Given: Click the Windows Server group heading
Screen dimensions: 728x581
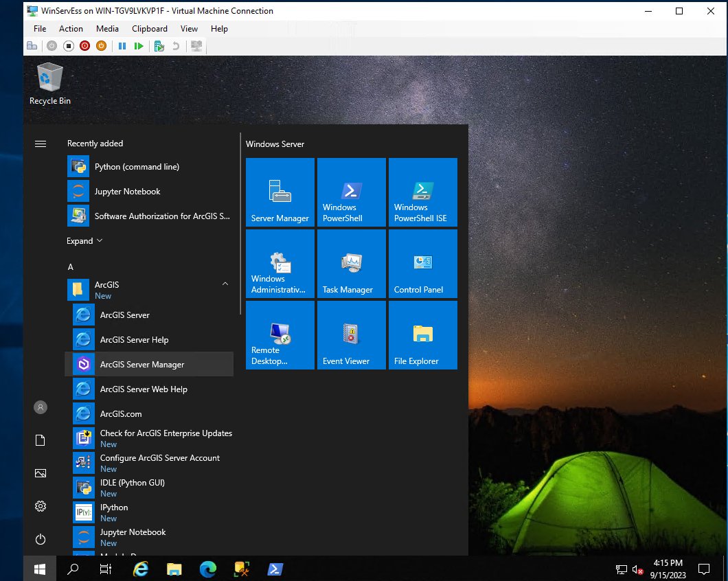Looking at the screenshot, I should tap(275, 144).
